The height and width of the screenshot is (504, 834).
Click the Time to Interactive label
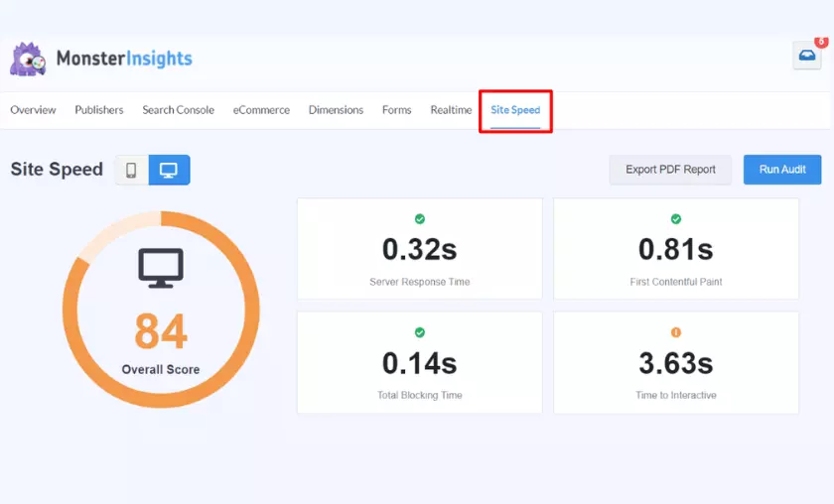676,395
